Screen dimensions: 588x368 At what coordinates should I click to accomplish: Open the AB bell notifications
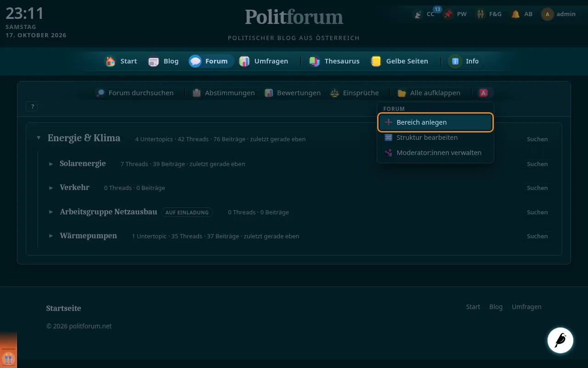click(x=522, y=14)
